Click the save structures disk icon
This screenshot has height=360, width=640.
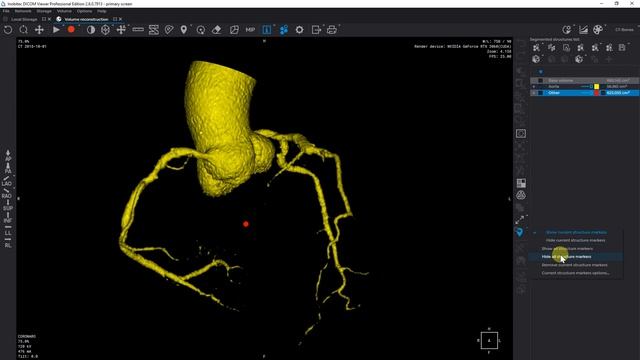[x=622, y=48]
